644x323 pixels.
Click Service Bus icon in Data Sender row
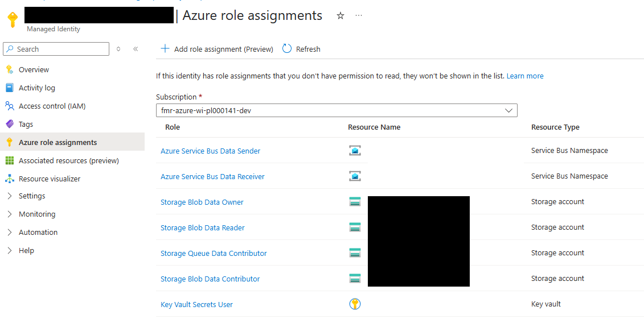(x=355, y=151)
